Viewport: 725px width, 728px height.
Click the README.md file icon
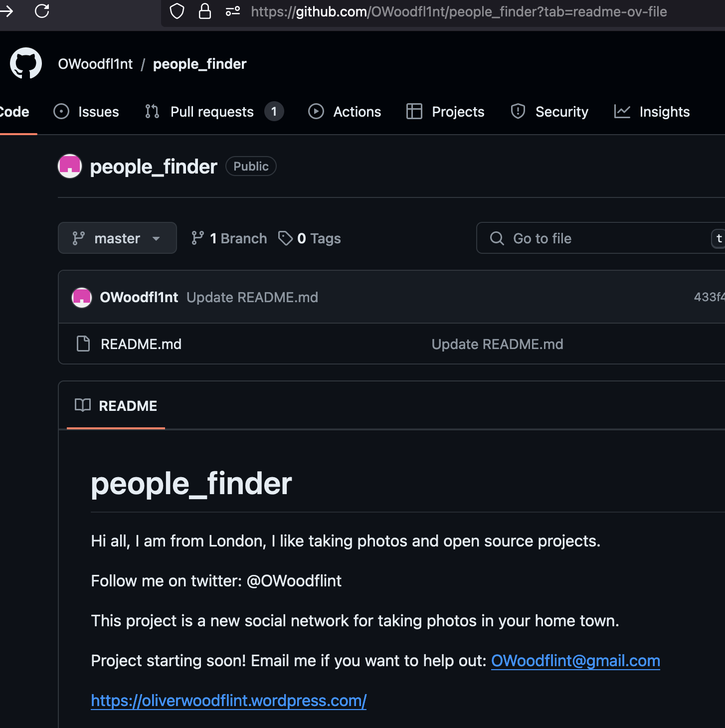pos(83,344)
